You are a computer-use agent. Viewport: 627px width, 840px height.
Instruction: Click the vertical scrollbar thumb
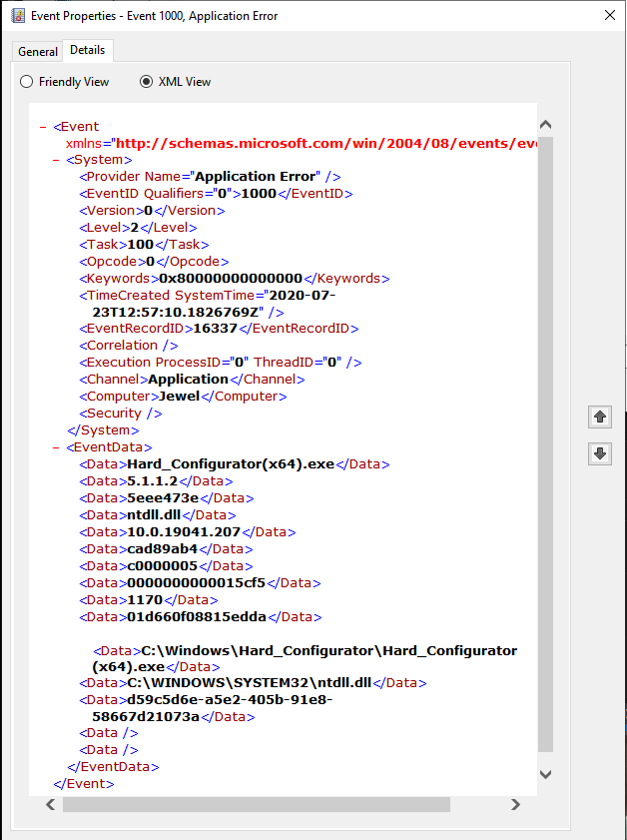(545, 444)
